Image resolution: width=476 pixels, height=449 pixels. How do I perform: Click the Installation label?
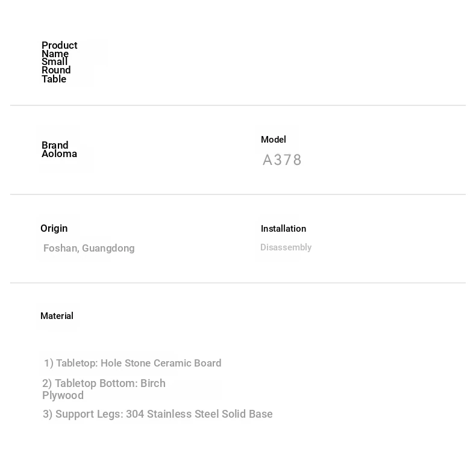(x=283, y=229)
